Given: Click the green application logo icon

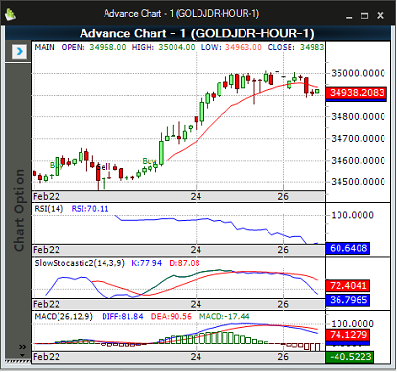Looking at the screenshot, I should 11,14.
